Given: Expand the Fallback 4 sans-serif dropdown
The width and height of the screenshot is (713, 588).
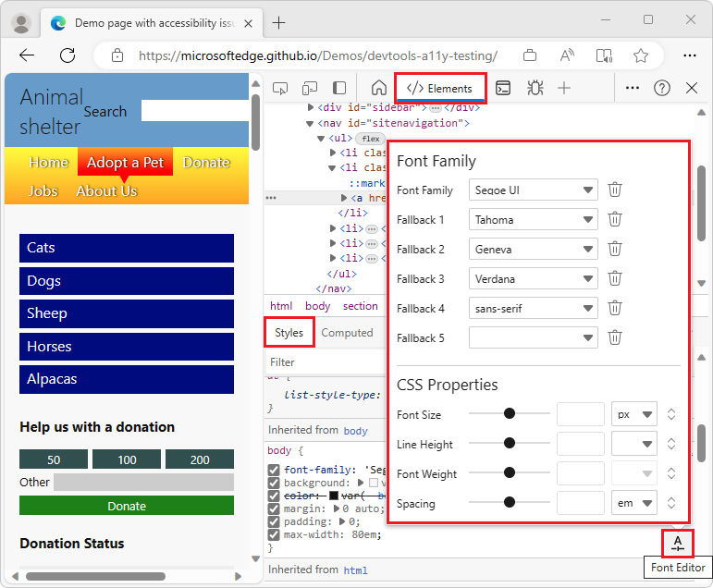Looking at the screenshot, I should [x=534, y=309].
